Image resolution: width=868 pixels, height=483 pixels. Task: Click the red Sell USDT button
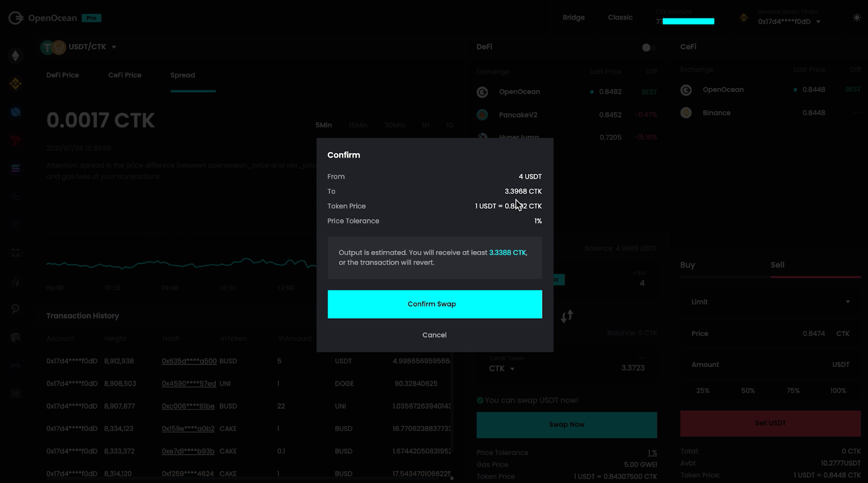pos(770,423)
